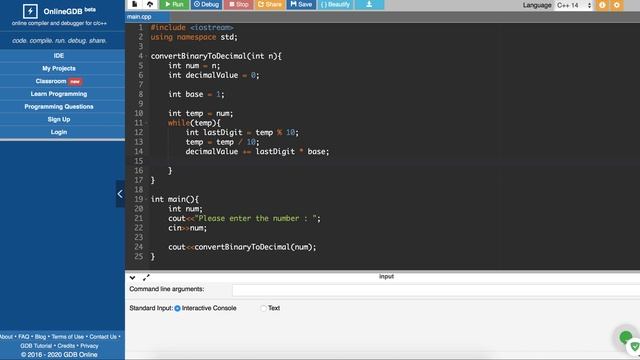640x360 pixels.
Task: Run the program with the Run button
Action: pyautogui.click(x=174, y=4)
